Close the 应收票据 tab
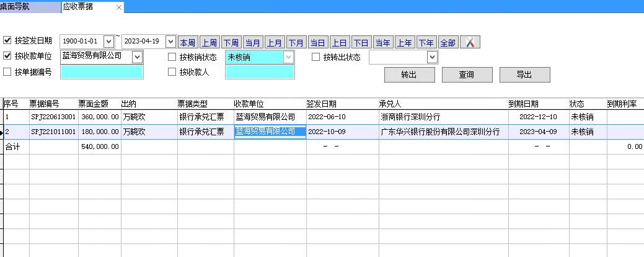This screenshot has width=644, height=257. 119,7
